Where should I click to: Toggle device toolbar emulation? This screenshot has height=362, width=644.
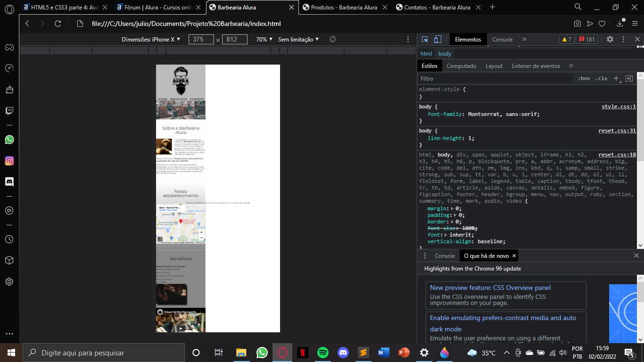click(438, 40)
